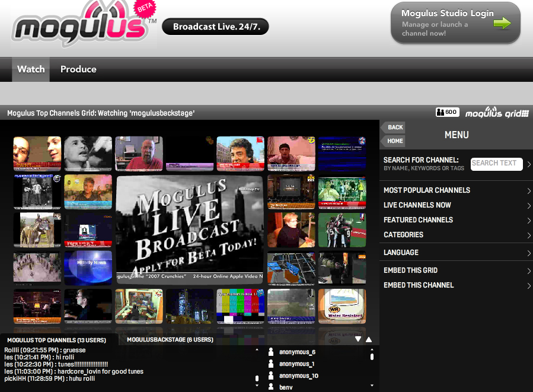Click the Search Text input field
Screen dimensions: 533x392
point(496,164)
